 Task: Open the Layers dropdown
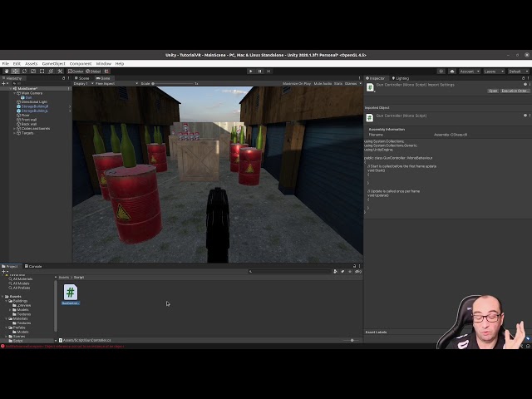pos(493,71)
